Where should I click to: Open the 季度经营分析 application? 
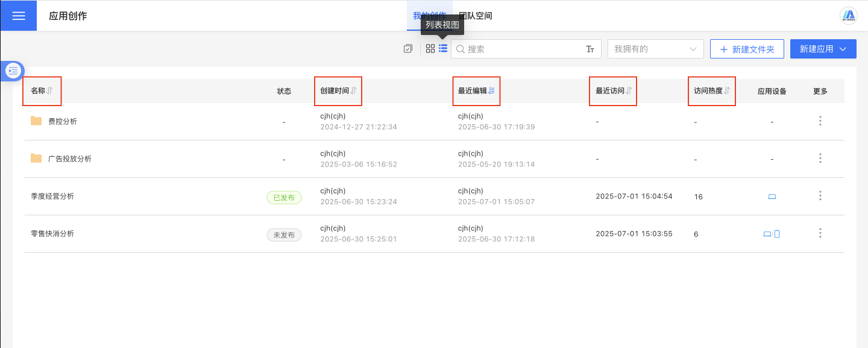click(x=52, y=197)
